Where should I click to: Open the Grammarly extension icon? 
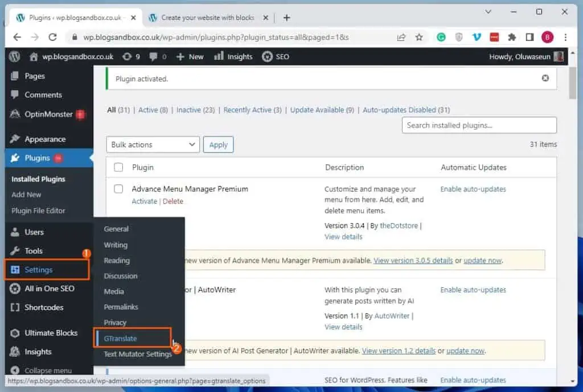[x=441, y=37]
